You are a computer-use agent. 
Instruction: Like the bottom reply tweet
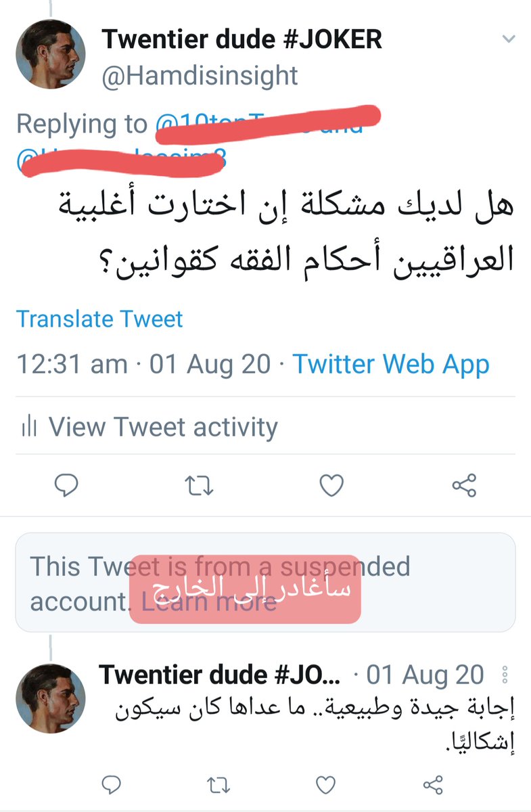(x=325, y=784)
